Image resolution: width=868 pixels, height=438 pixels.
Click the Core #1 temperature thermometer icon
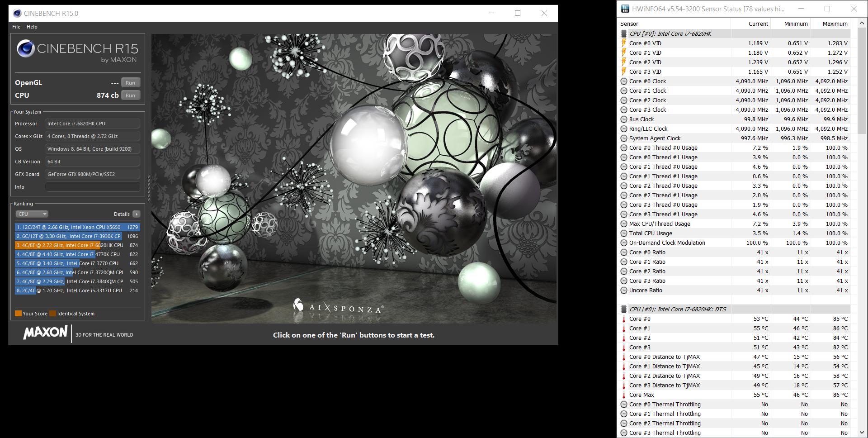coord(624,328)
